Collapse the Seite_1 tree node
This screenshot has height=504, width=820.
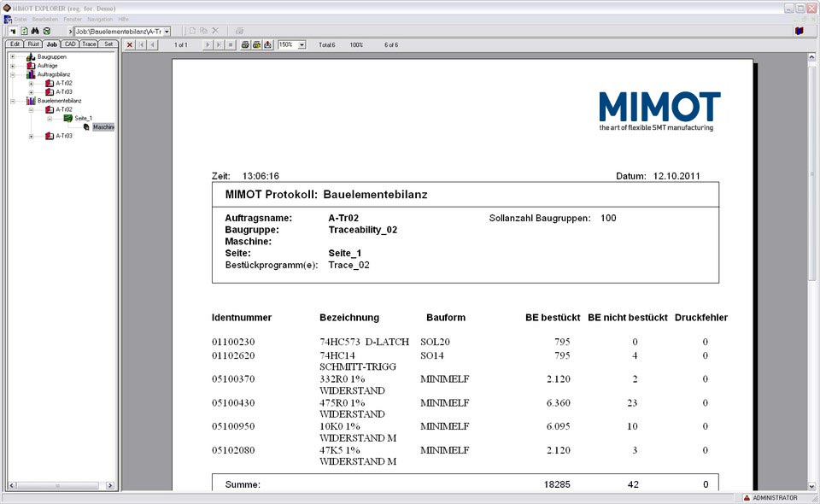point(50,119)
